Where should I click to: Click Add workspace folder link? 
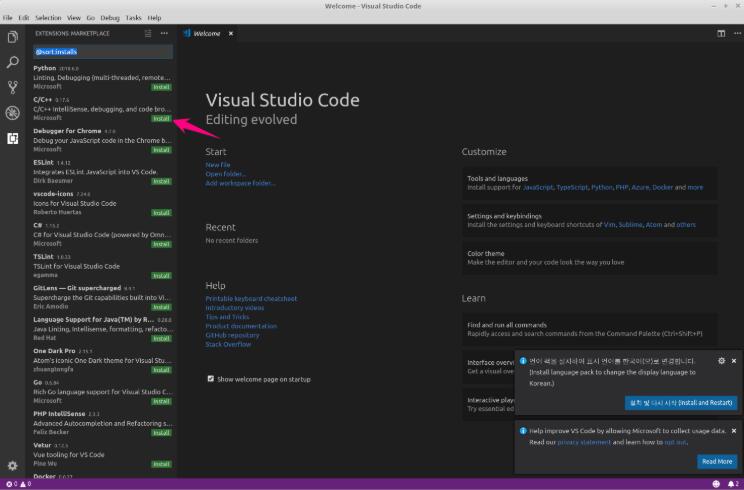pyautogui.click(x=241, y=183)
